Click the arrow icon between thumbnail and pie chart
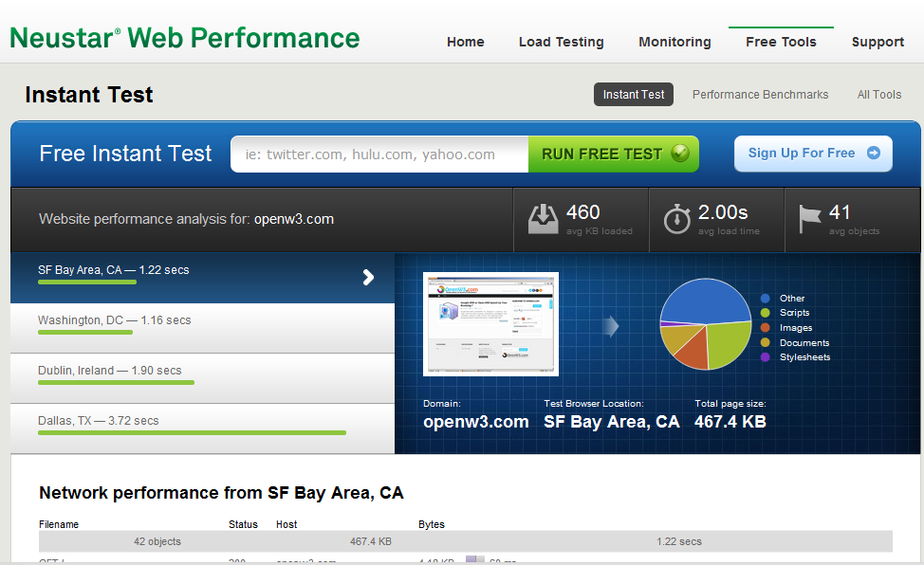924x565 pixels. point(611,326)
